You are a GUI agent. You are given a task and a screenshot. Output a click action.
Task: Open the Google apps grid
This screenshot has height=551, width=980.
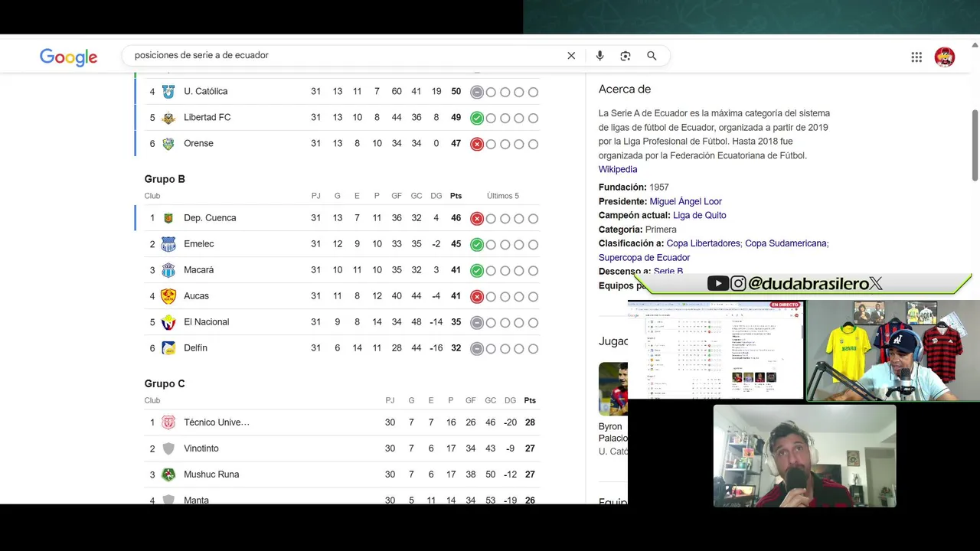click(x=916, y=57)
